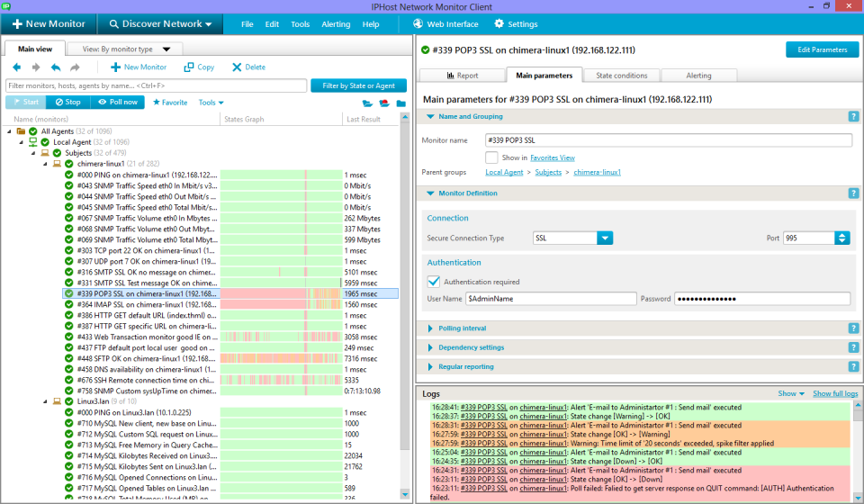Click the grey forward arrow icon
Viewport: 864px width, 504px height.
36,67
